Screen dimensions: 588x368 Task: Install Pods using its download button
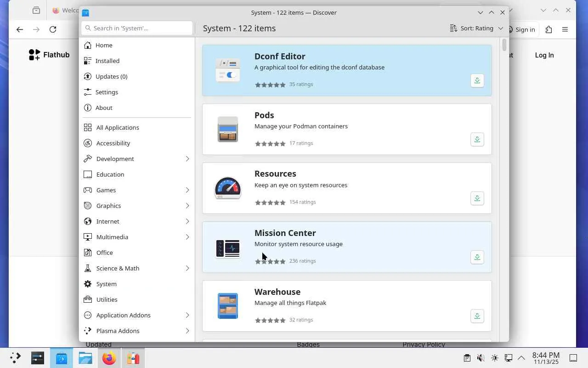[477, 139]
